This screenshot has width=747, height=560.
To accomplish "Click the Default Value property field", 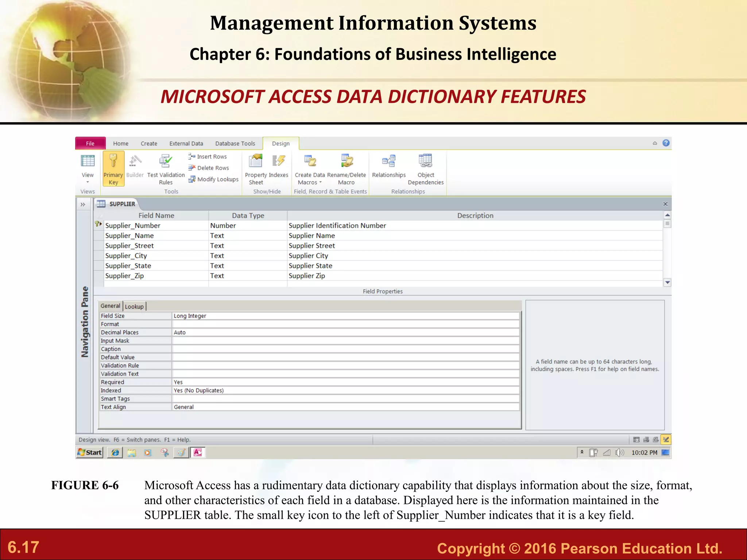I will [x=345, y=357].
